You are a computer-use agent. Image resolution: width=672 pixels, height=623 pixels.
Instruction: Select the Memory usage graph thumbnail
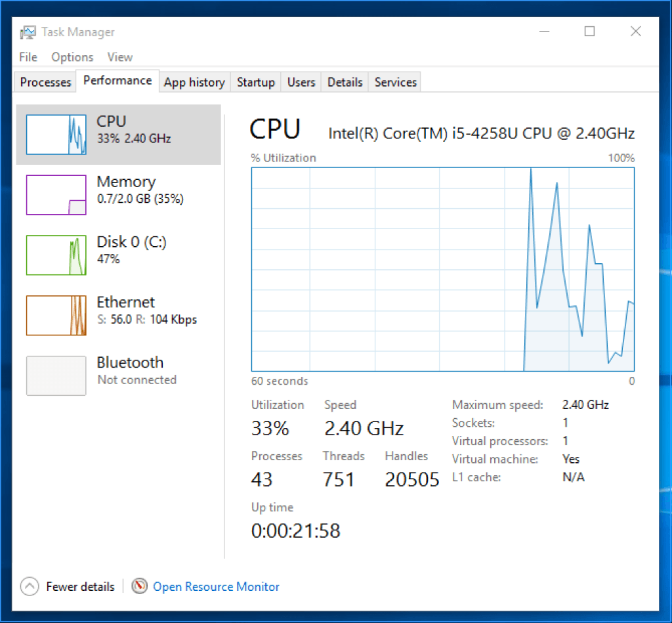click(56, 195)
